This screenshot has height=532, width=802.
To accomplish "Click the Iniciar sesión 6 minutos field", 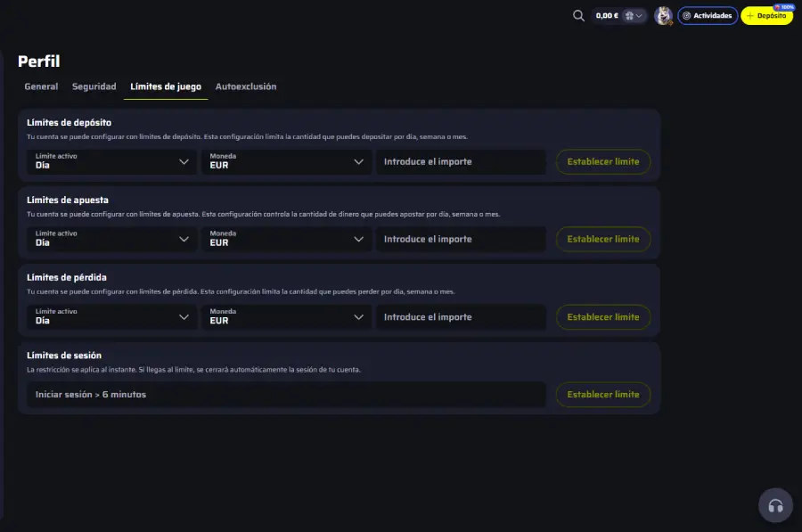I will coord(287,394).
